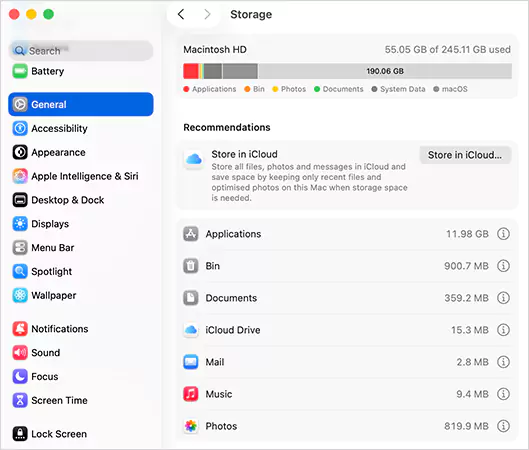Click the red Applications segment of storage bar

point(191,71)
